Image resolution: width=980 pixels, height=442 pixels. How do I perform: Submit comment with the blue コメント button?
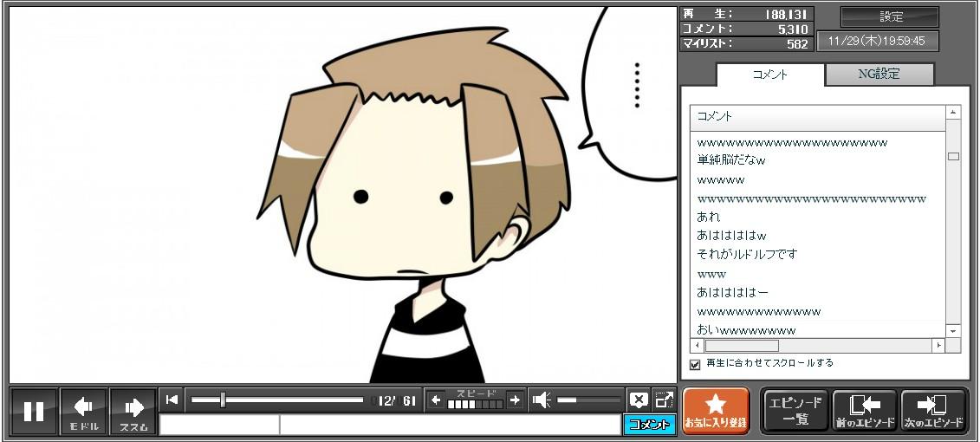[x=649, y=425]
